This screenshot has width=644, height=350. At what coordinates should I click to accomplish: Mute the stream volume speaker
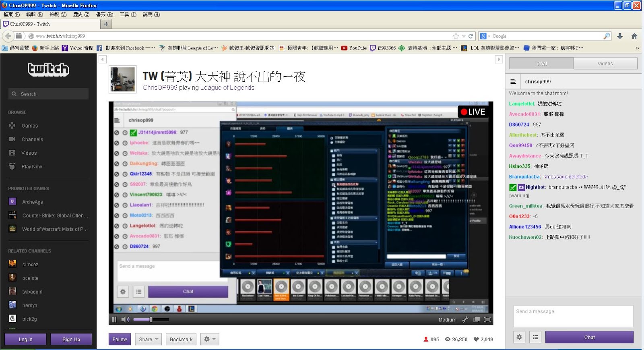coord(125,319)
